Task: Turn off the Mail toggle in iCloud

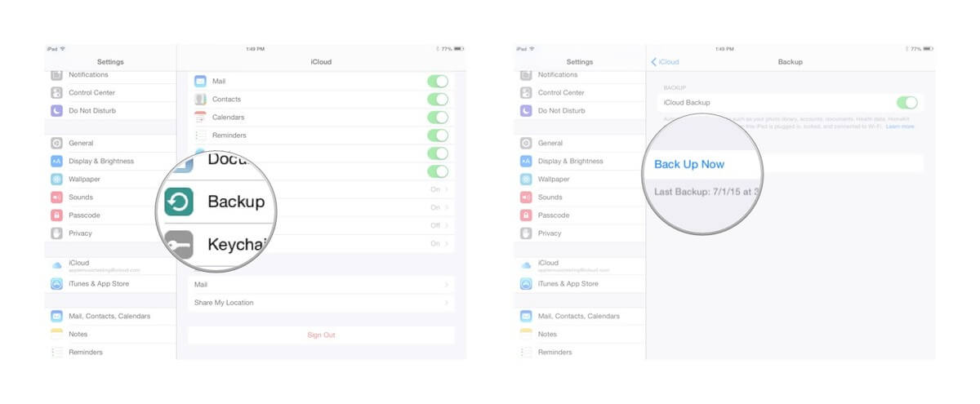Action: (438, 82)
